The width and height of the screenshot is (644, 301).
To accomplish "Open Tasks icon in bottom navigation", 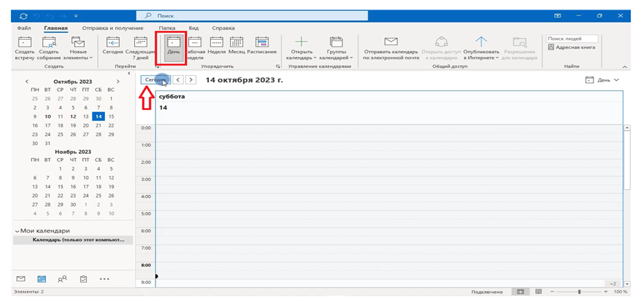I will [x=83, y=279].
